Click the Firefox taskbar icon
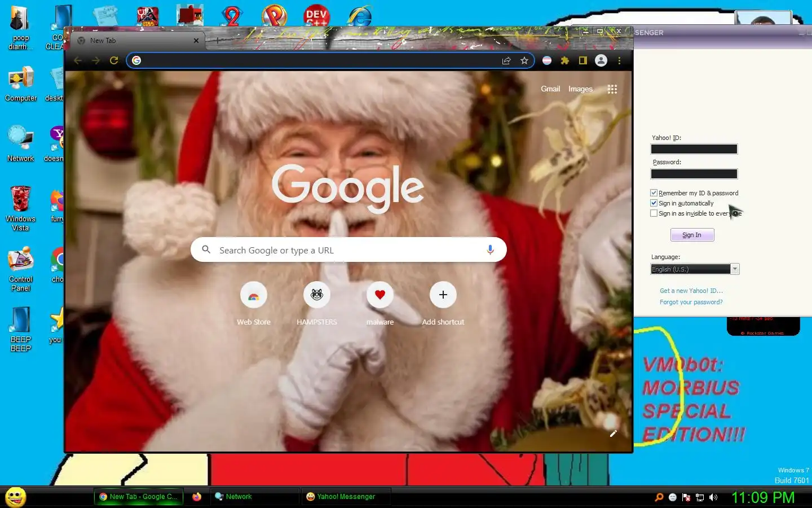Viewport: 812px width, 508px height. (197, 497)
